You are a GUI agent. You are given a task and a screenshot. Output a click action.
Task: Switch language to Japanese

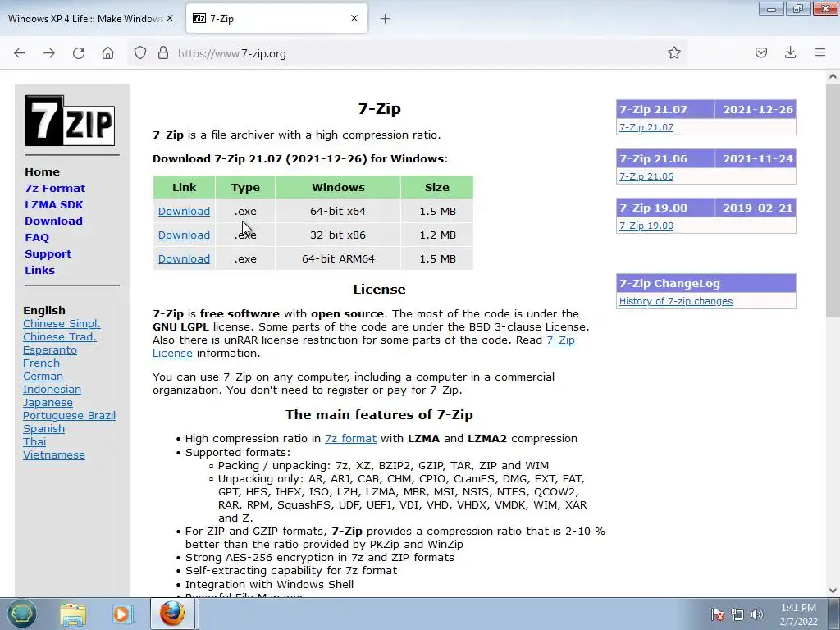(x=48, y=402)
